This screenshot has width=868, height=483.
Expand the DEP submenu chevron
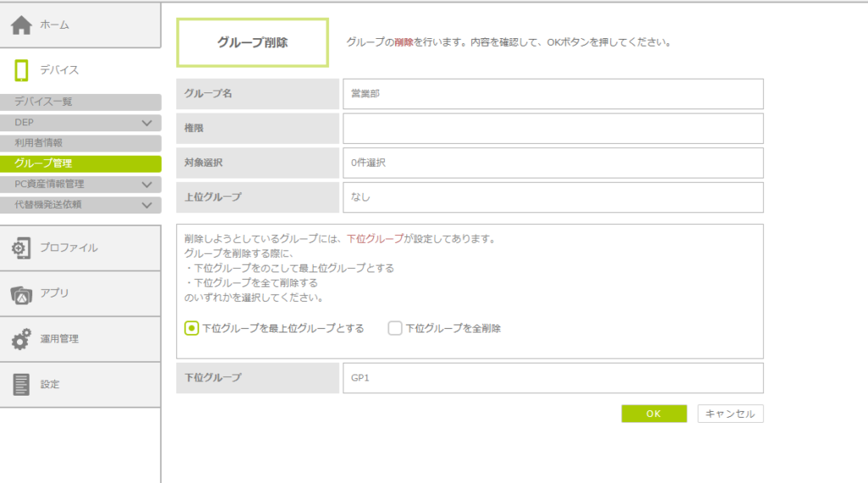click(x=147, y=123)
